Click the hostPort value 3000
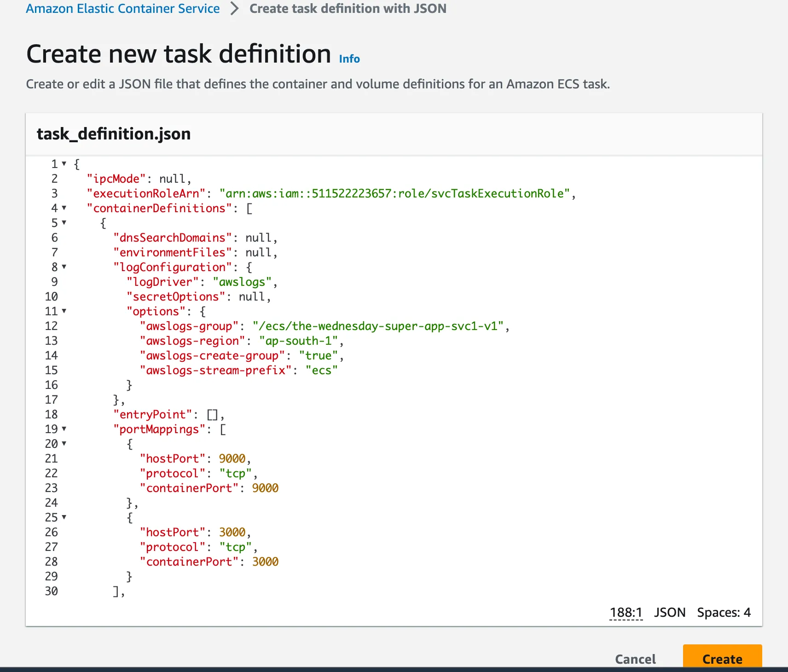The height and width of the screenshot is (672, 788). [x=232, y=532]
